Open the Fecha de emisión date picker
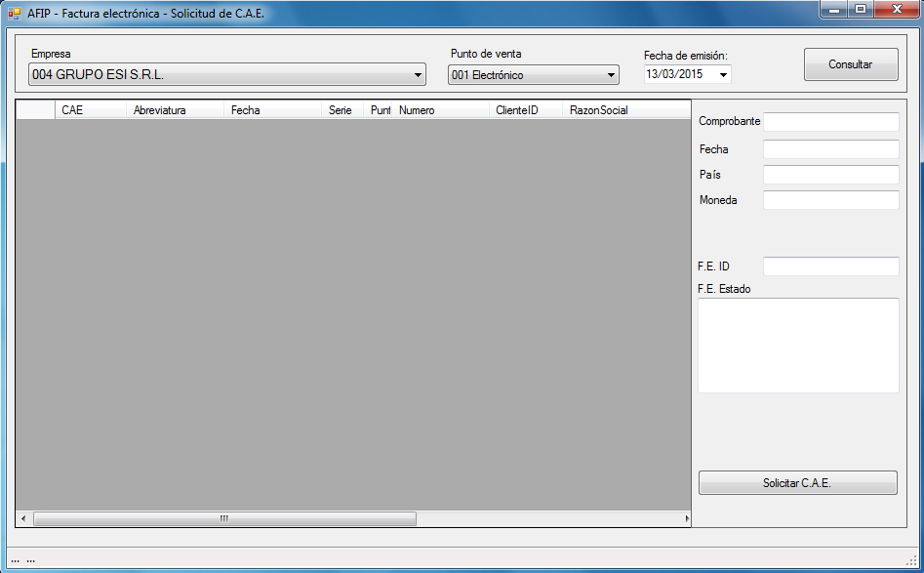Image resolution: width=924 pixels, height=573 pixels. (723, 75)
